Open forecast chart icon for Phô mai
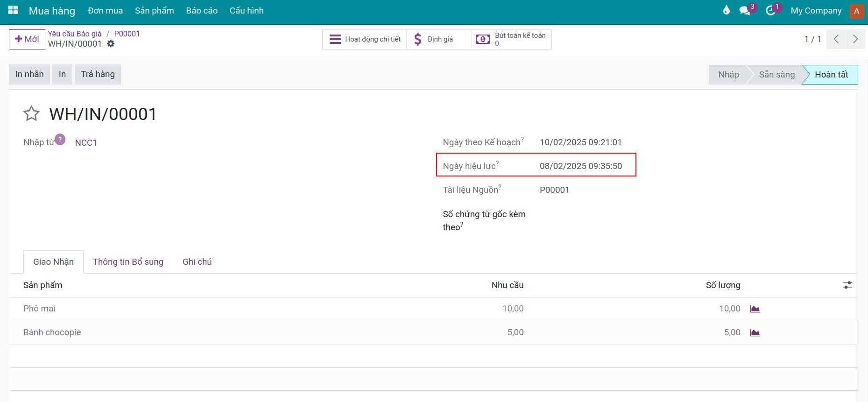This screenshot has height=402, width=868. 755,309
